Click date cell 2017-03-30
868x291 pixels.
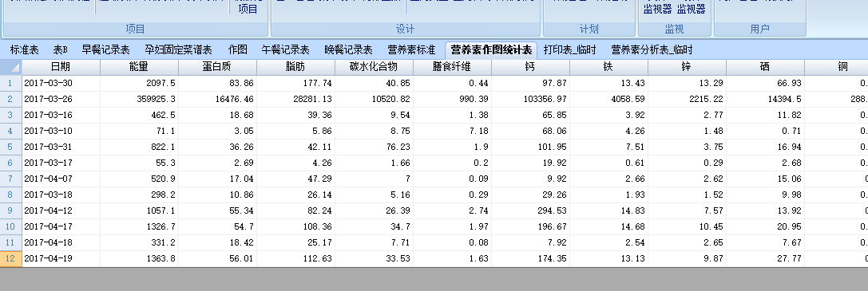pyautogui.click(x=61, y=84)
